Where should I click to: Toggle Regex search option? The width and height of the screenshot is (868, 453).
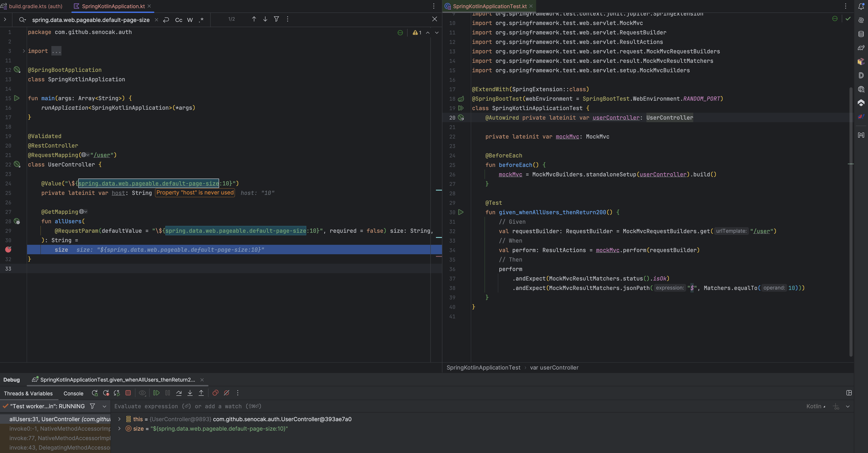[x=201, y=20]
